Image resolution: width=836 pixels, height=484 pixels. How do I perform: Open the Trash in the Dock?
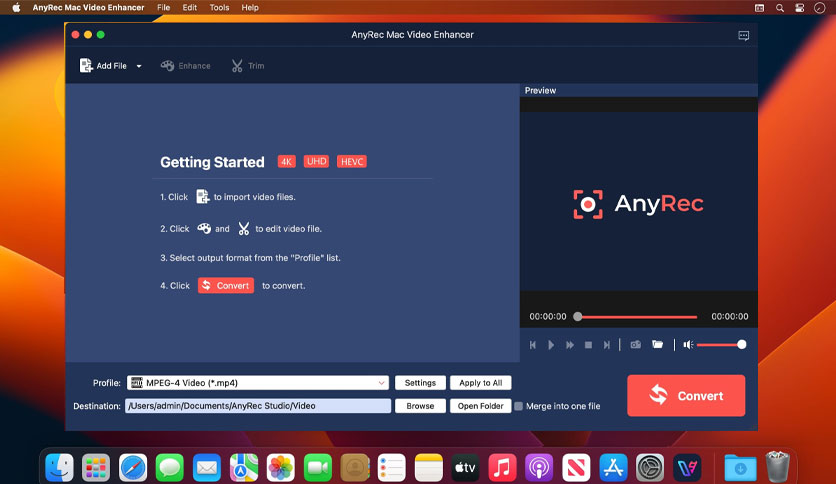pyautogui.click(x=777, y=467)
